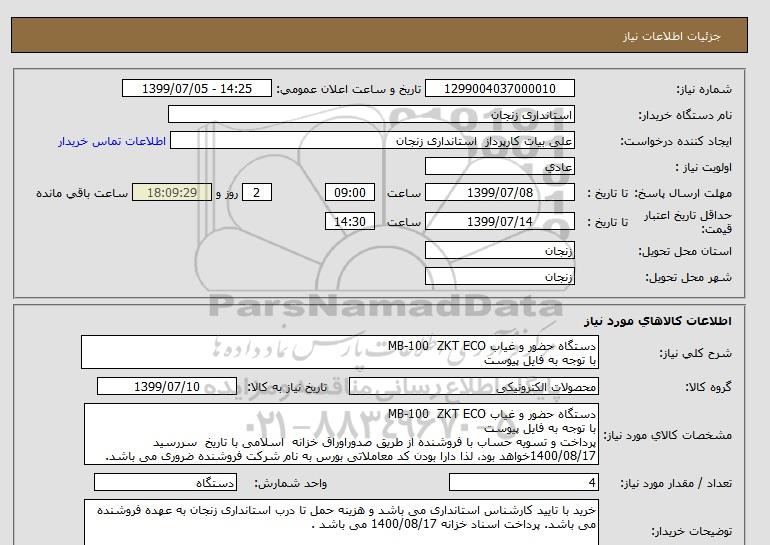Click the section heading اطلاعات کالاهای مورد نیاز
The image size is (770, 545).
658,321
